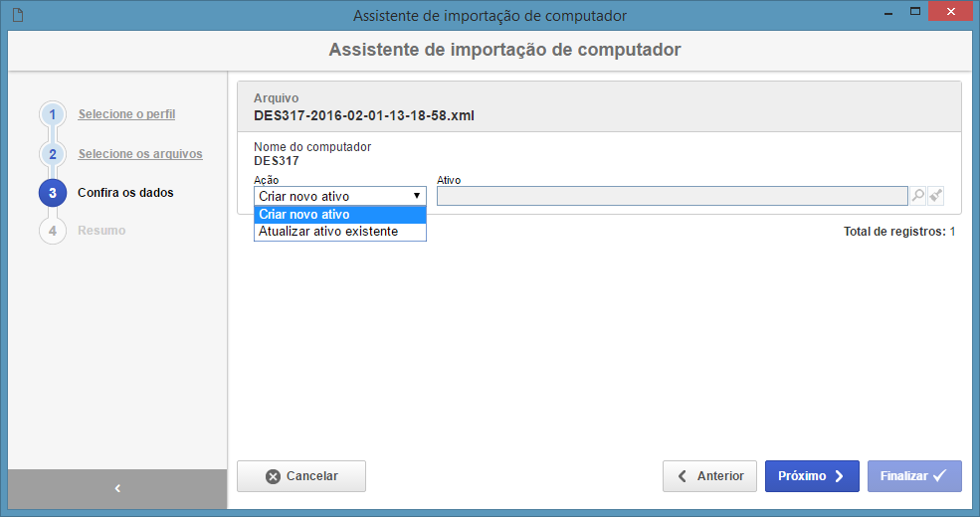Viewport: 980px width, 517px height.
Task: Click step 4 circle in the wizard
Action: click(x=53, y=231)
